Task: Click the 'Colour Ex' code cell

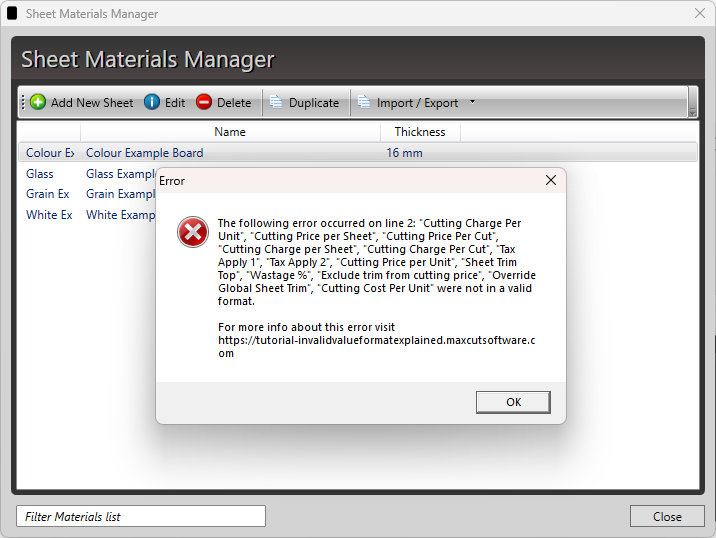Action: [50, 153]
